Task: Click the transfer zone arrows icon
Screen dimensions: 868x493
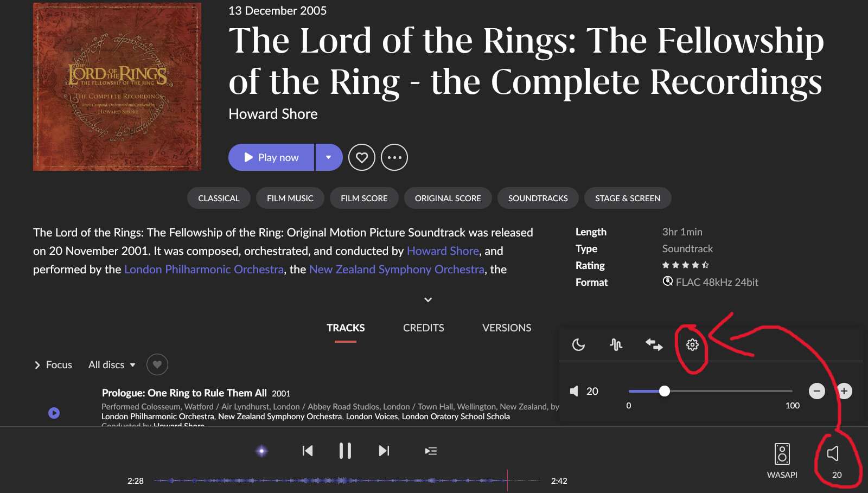Action: tap(654, 344)
